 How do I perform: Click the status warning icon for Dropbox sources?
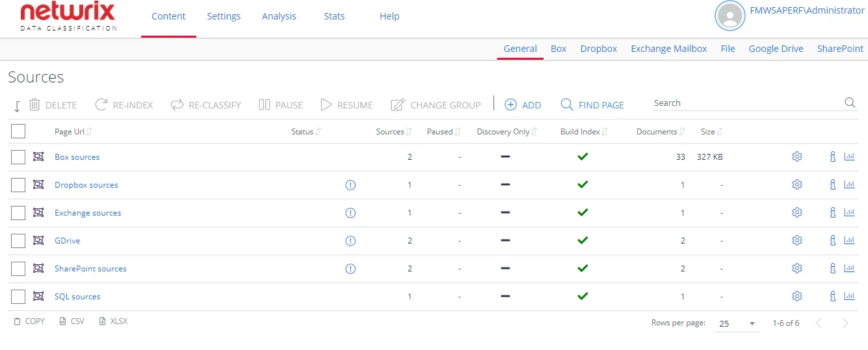(x=350, y=185)
